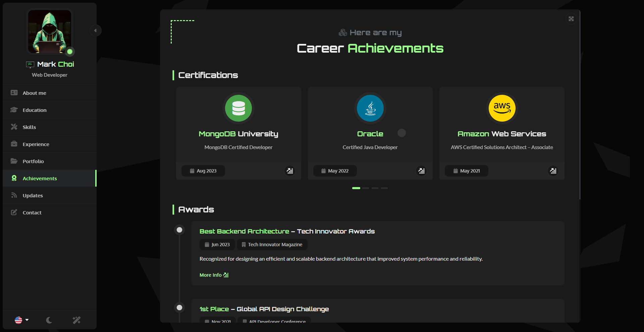Screen dimensions: 644x332
Task: Click the MongoDB Certified Developer text
Action: point(238,147)
